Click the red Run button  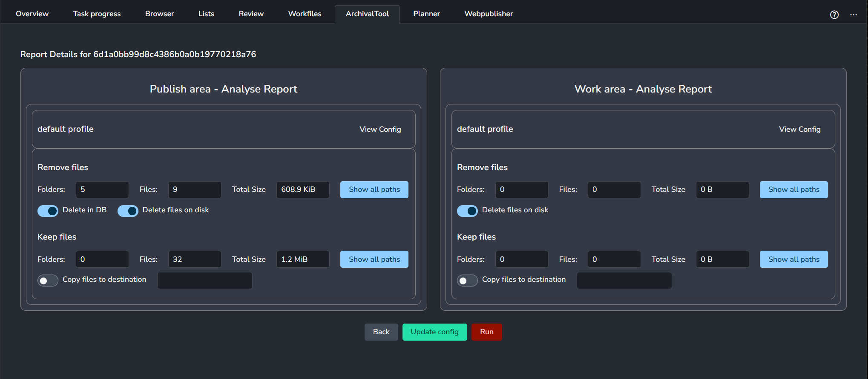click(486, 332)
